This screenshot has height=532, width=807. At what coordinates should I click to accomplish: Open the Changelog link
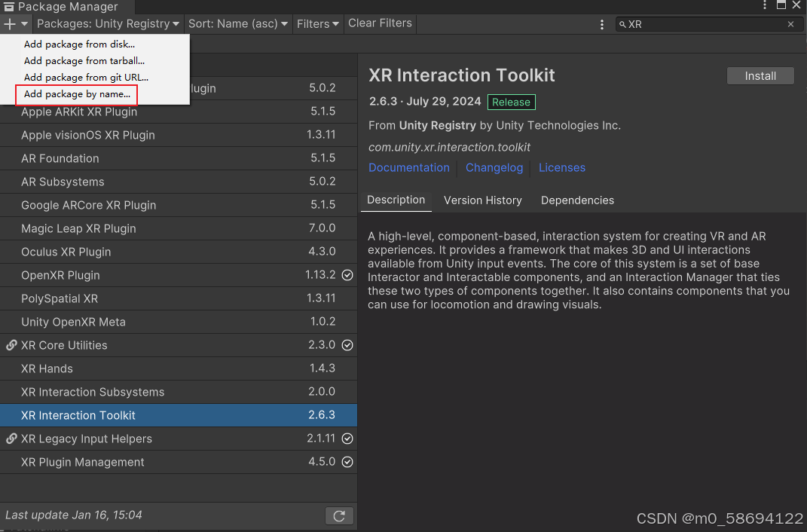[494, 167]
